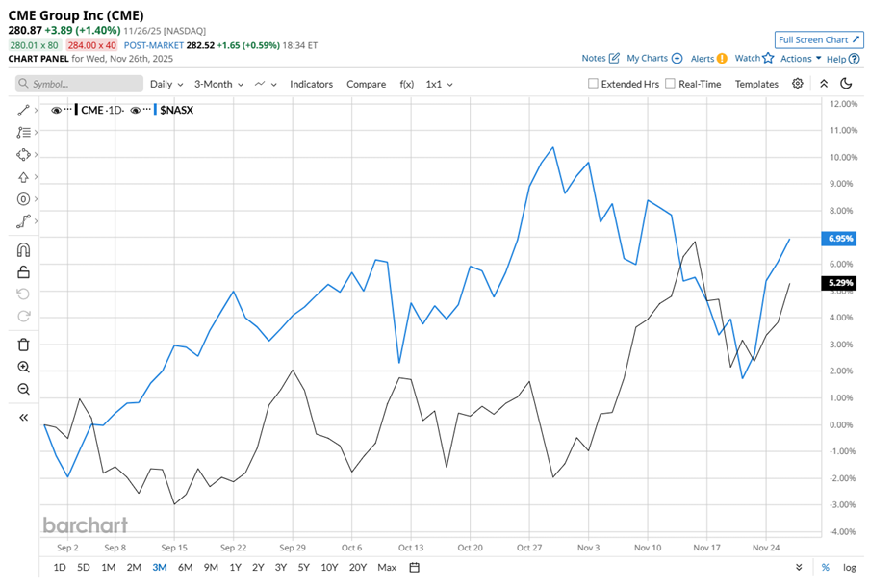The height and width of the screenshot is (588, 869).
Task: Click the My Charts plus icon
Action: pos(677,58)
